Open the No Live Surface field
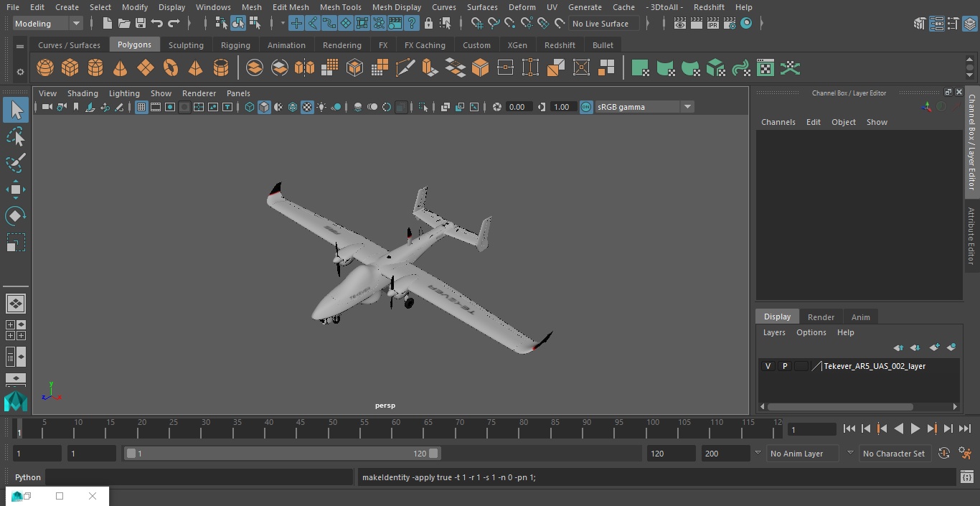The width and height of the screenshot is (980, 506). pyautogui.click(x=604, y=24)
